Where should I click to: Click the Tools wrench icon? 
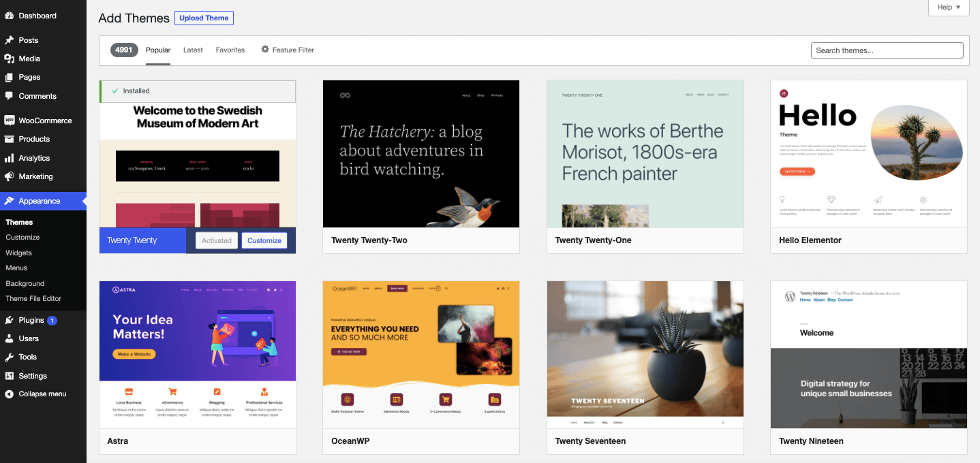[x=10, y=357]
